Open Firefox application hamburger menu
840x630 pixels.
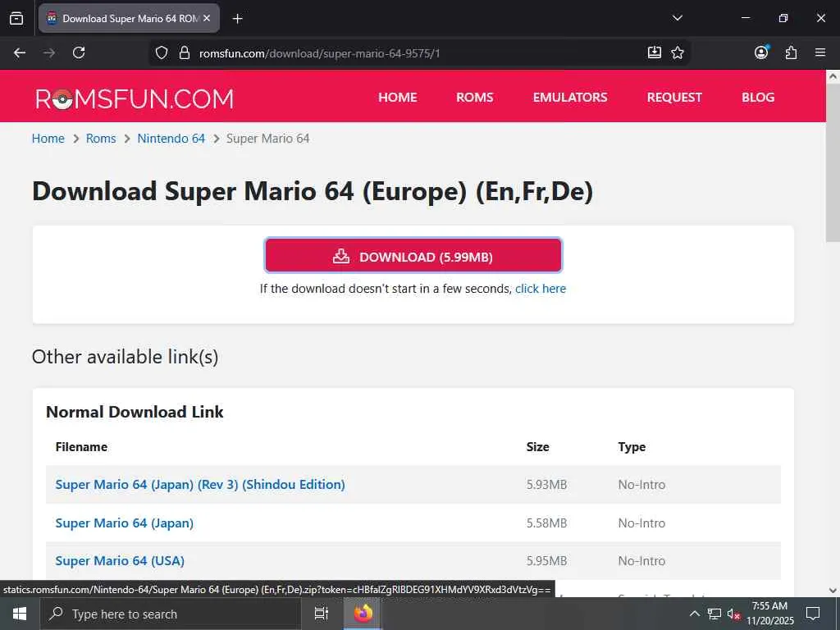tap(820, 52)
